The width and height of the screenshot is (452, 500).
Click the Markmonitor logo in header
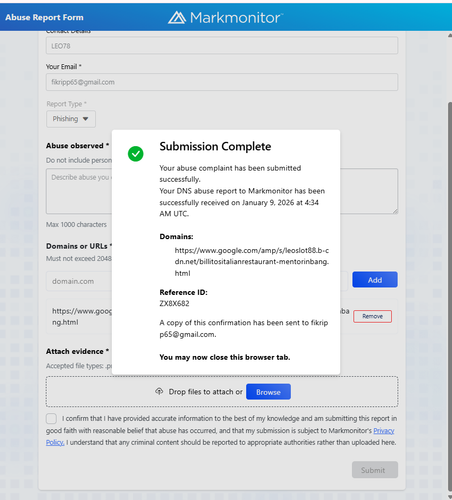225,17
